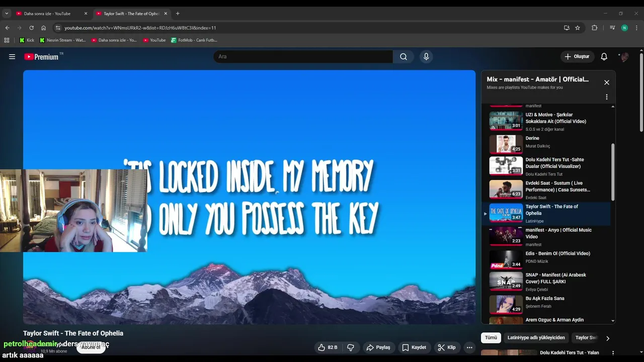Open more actions ellipsis under video

click(469, 347)
